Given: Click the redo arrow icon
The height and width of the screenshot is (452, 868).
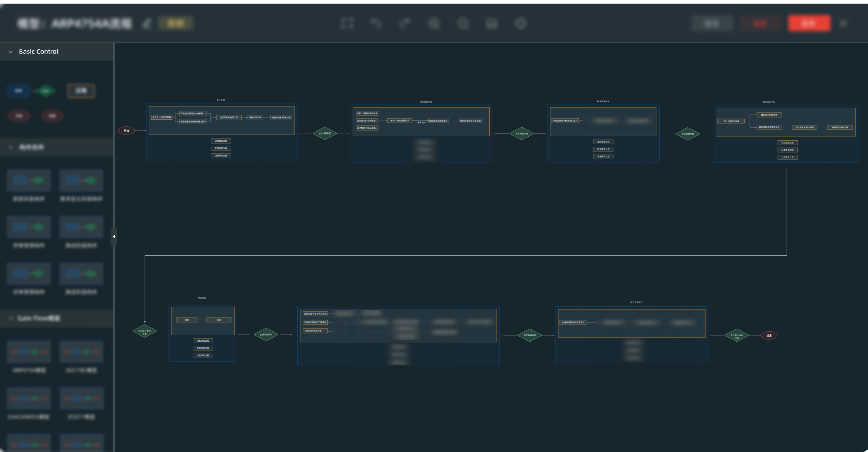Looking at the screenshot, I should point(405,24).
